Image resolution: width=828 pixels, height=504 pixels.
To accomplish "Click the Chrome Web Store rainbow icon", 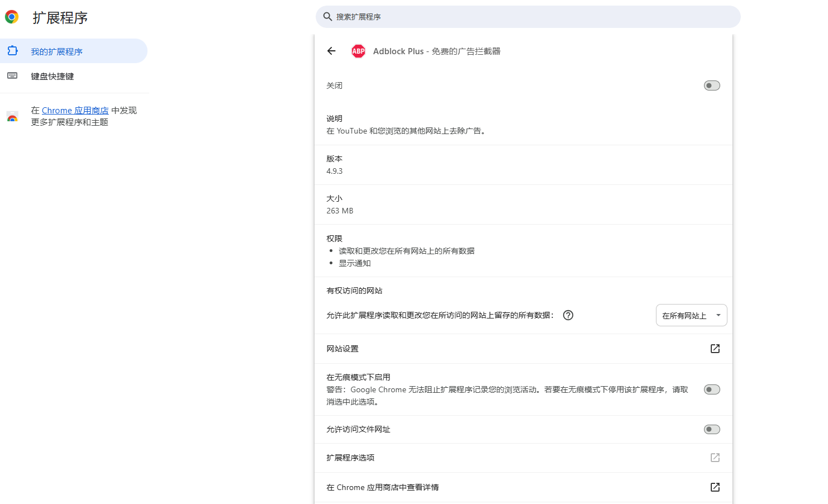I will 12,116.
